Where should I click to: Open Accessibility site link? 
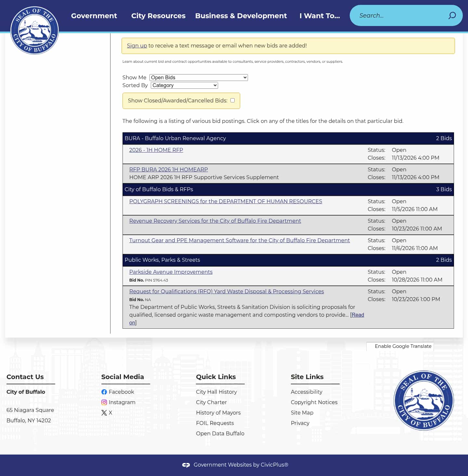(306, 392)
